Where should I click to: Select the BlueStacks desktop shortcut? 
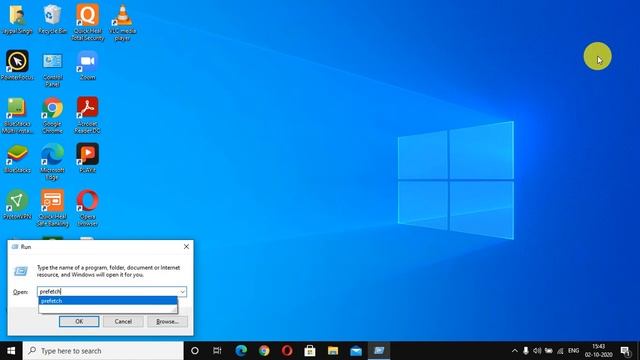17,158
